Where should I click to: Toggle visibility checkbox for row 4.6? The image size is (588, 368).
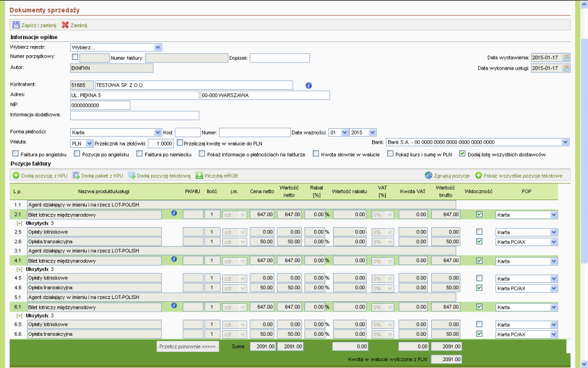[479, 287]
